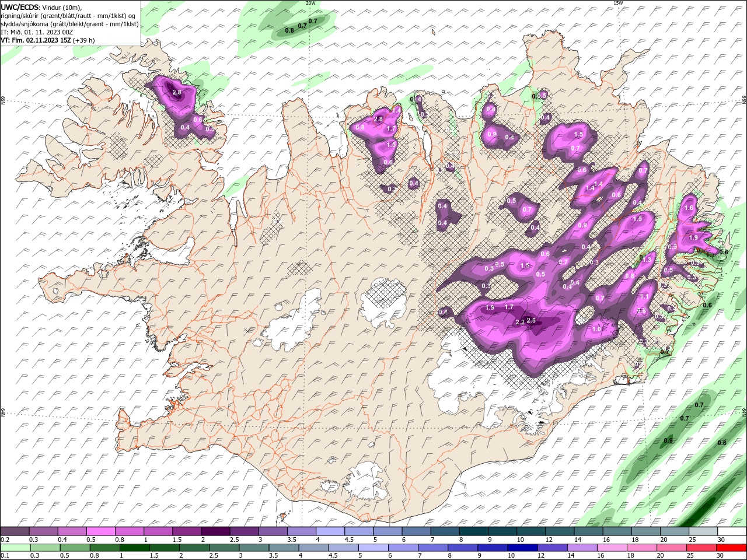Screen dimensions: 747x560
Task: Click the darkest purple swatch labeled 2
Action: [x=215, y=531]
